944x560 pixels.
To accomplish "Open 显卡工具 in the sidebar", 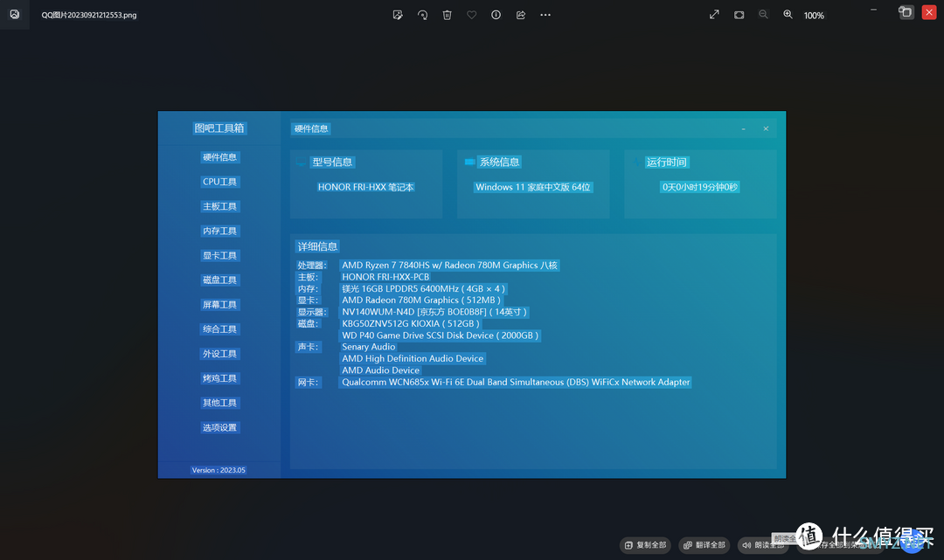I will pos(219,256).
